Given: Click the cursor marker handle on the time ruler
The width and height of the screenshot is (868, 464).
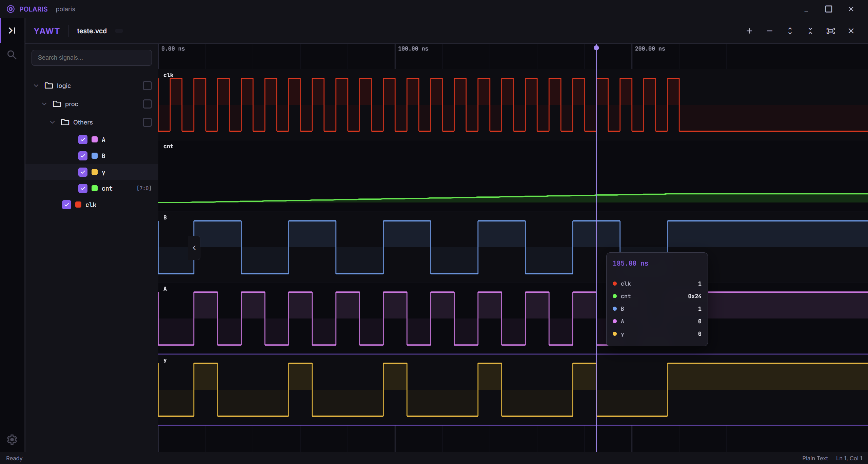Looking at the screenshot, I should pos(596,48).
